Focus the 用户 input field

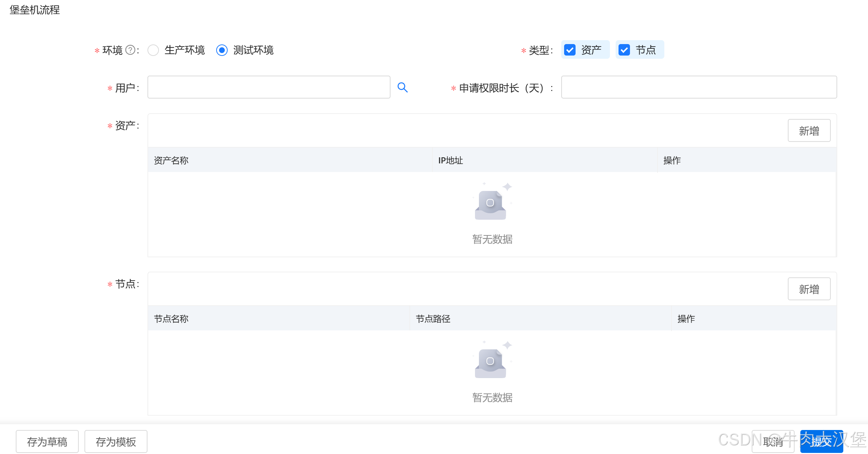coord(269,87)
